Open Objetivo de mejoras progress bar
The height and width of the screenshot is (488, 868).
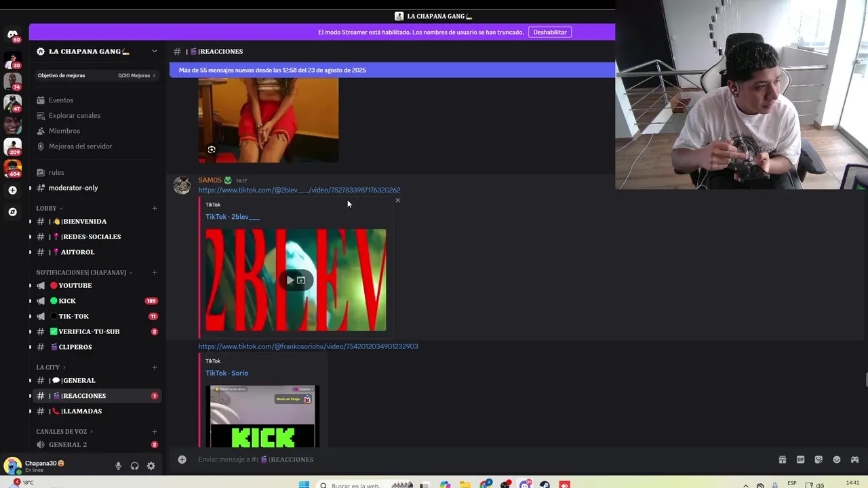(x=96, y=75)
